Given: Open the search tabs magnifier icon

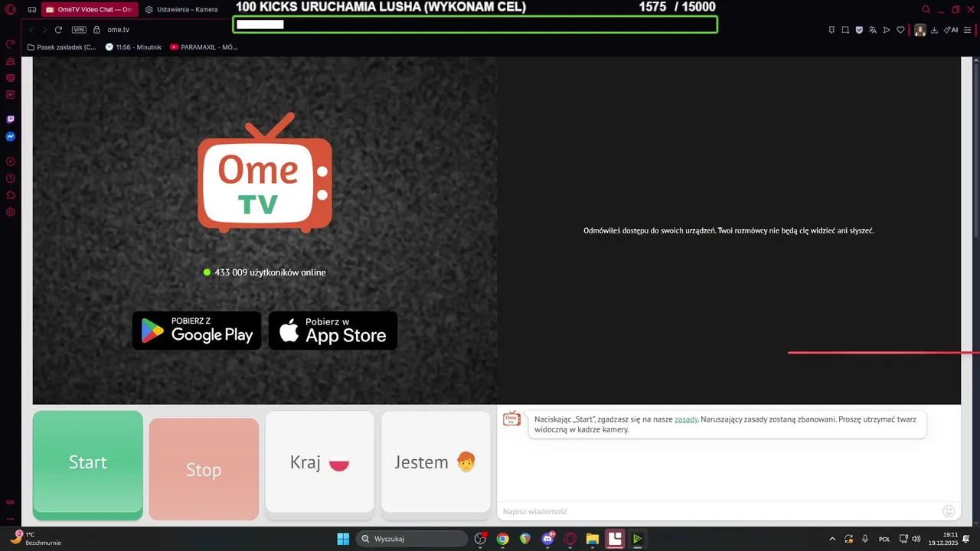Looking at the screenshot, I should (926, 9).
